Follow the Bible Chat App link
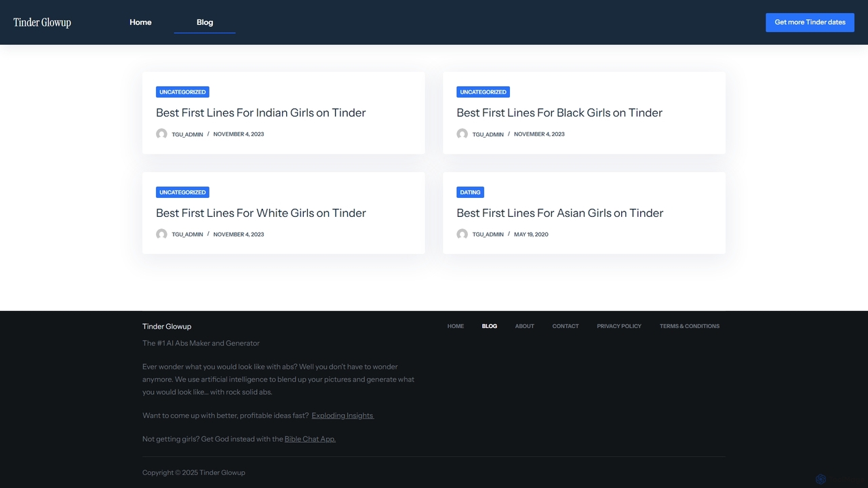Viewport: 868px width, 488px height. 310,439
